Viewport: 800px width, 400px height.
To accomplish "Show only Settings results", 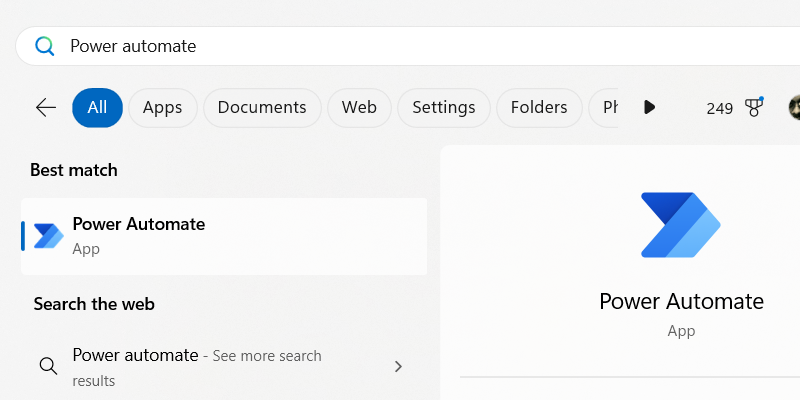I will pyautogui.click(x=444, y=107).
